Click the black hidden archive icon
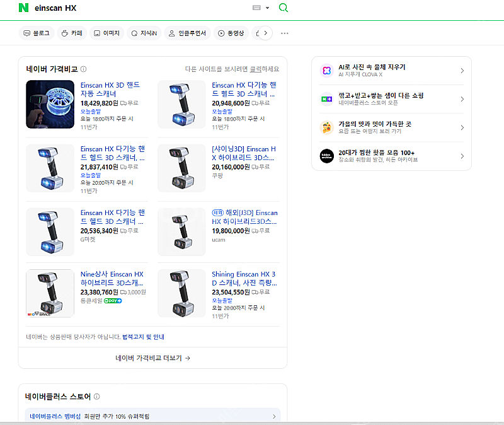 click(327, 156)
